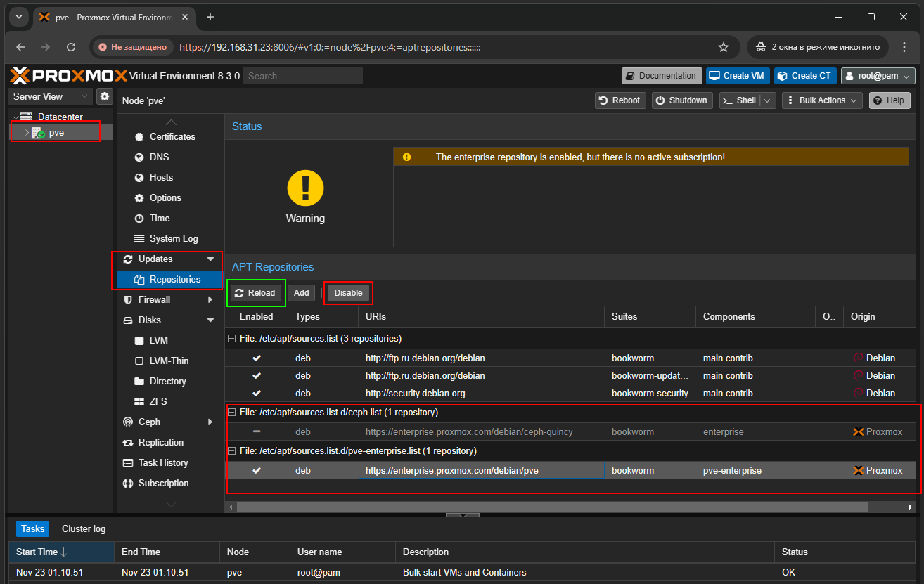Expand the Firewall submenu arrow
This screenshot has width=924, height=584.
(x=210, y=300)
